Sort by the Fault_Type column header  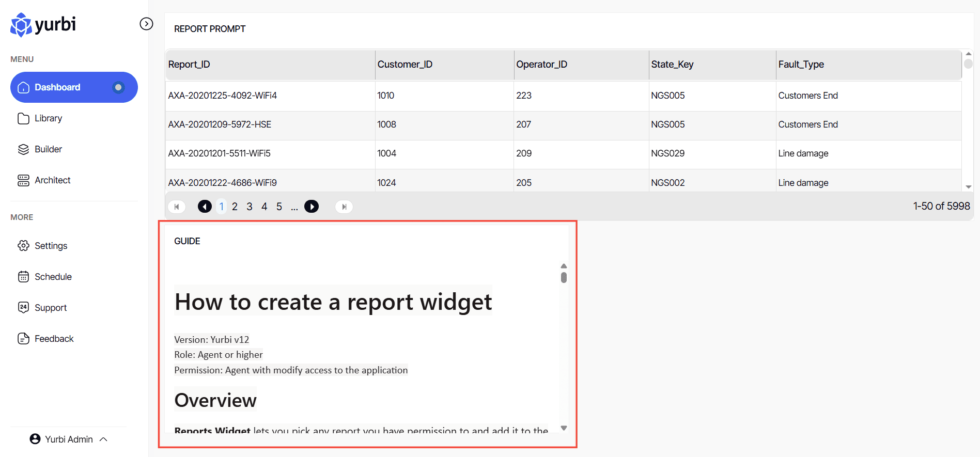[x=801, y=65]
